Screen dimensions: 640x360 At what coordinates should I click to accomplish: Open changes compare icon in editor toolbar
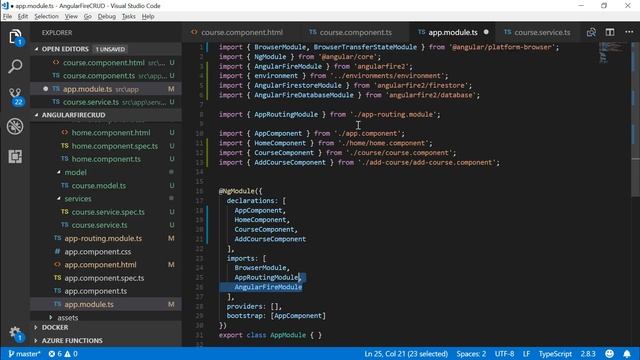click(x=591, y=32)
